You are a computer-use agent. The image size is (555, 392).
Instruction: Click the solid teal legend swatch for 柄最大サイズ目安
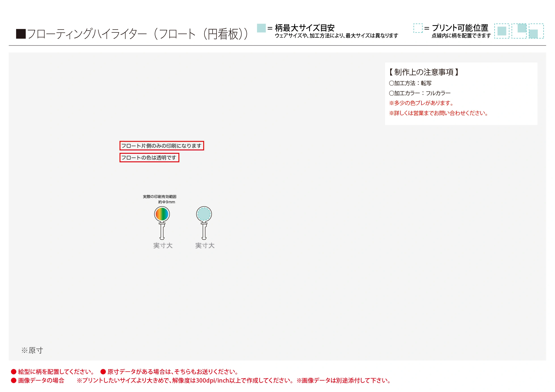[261, 28]
